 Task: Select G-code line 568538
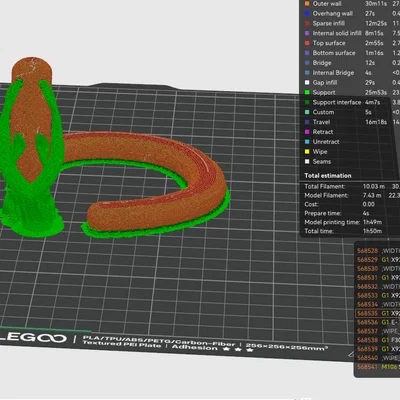tap(378, 340)
